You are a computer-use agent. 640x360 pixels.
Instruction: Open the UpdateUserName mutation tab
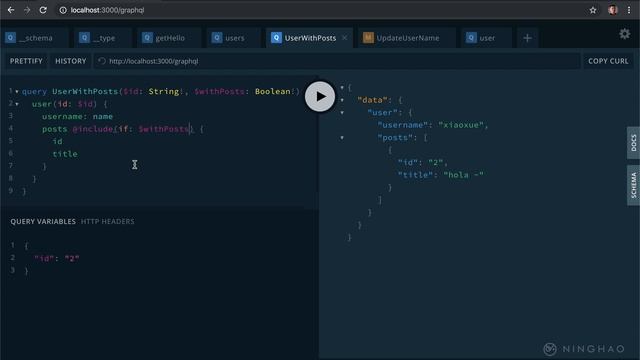point(407,38)
